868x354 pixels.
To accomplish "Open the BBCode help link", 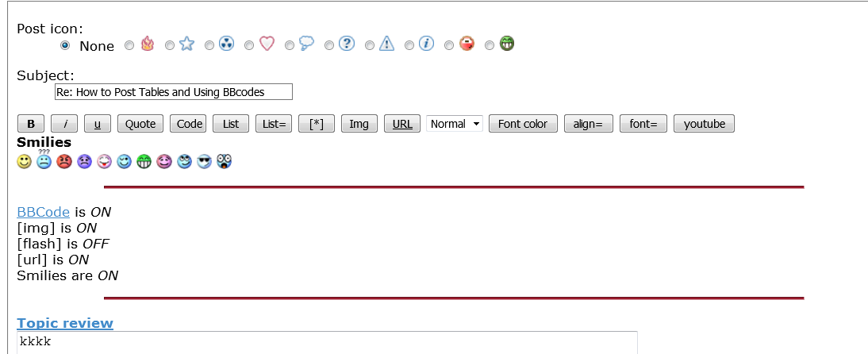I will coord(43,212).
